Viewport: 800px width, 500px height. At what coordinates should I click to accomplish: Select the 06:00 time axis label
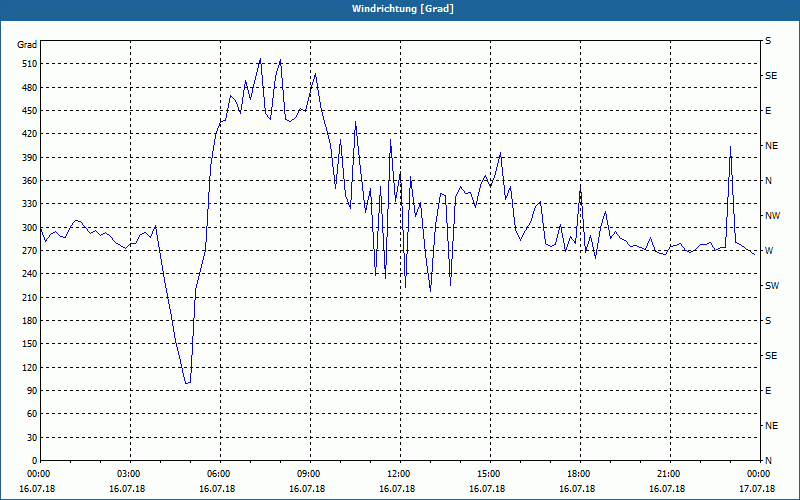pos(217,474)
